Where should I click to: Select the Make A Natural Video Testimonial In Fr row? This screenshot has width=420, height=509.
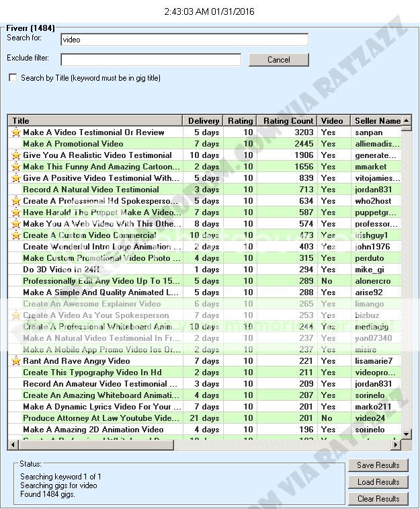pos(205,338)
